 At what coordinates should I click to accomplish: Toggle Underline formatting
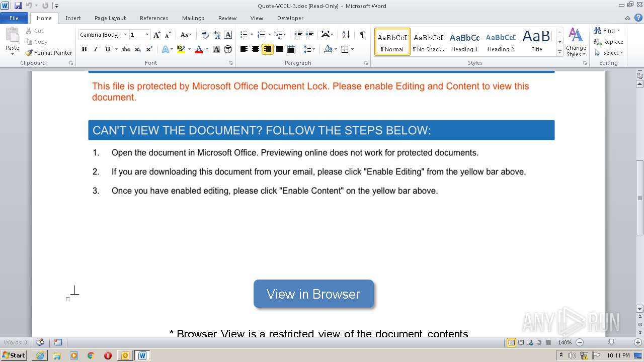pos(107,49)
